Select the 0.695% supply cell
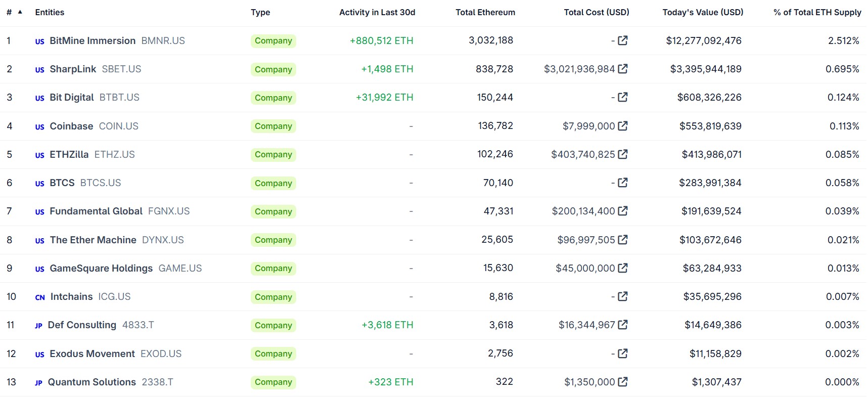868x398 pixels. 843,69
